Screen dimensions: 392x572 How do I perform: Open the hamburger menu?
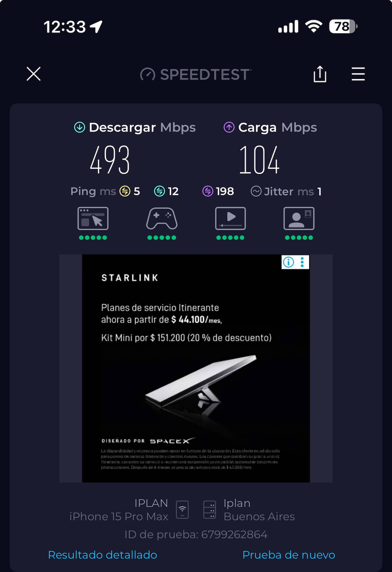pos(358,74)
